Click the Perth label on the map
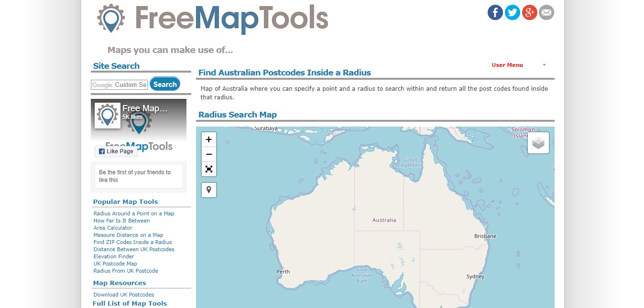Screen dimensions: 644x308 (x=283, y=272)
